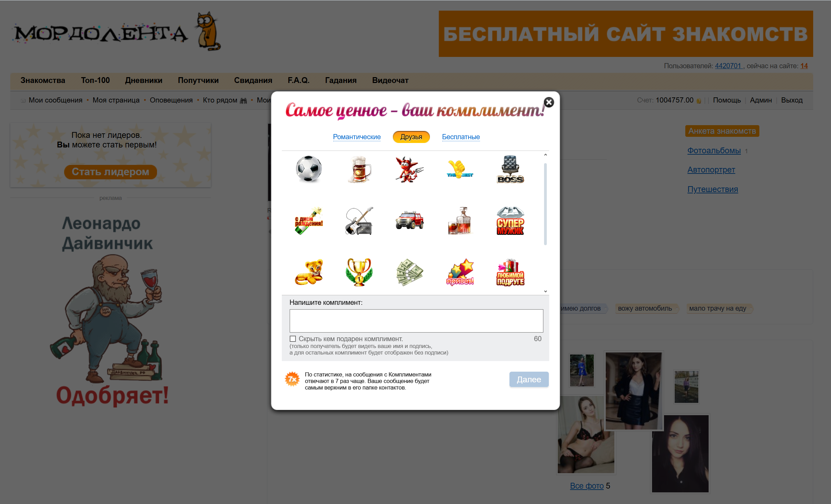Pick the stack of dollars compliment

(x=409, y=272)
